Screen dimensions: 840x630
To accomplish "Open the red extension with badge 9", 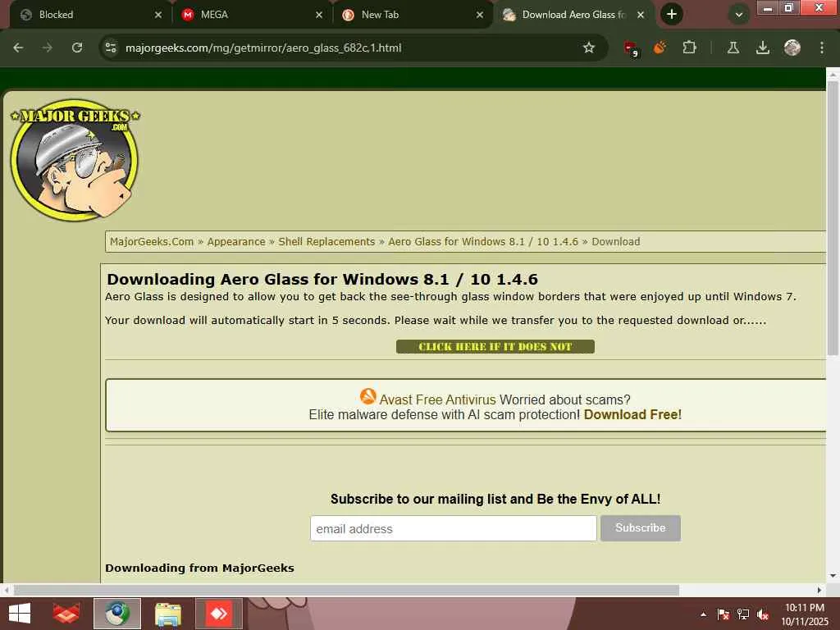I will click(631, 48).
